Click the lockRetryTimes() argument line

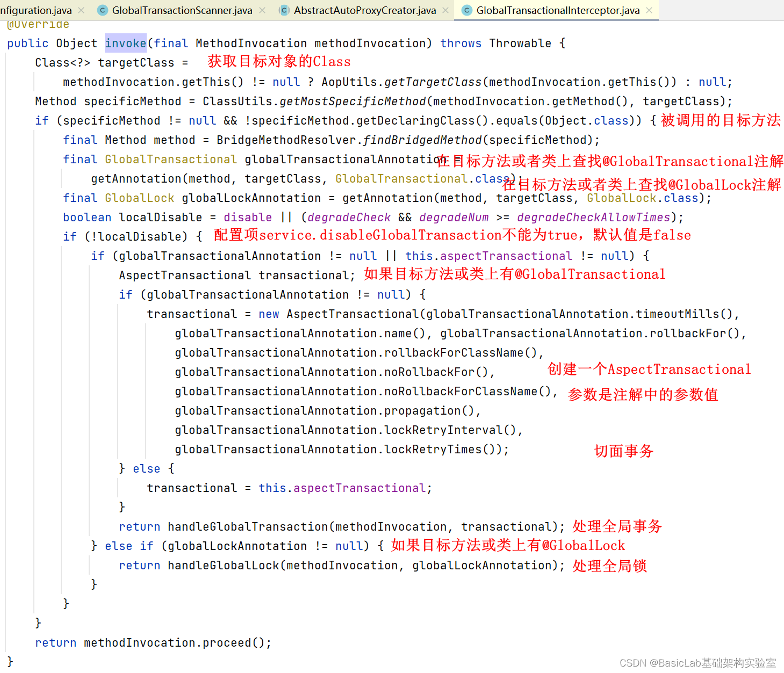342,450
